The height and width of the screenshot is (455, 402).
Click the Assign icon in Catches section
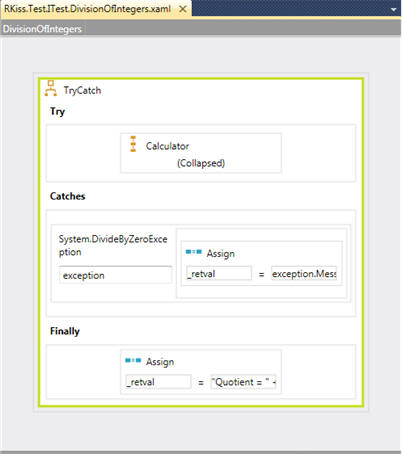(194, 252)
